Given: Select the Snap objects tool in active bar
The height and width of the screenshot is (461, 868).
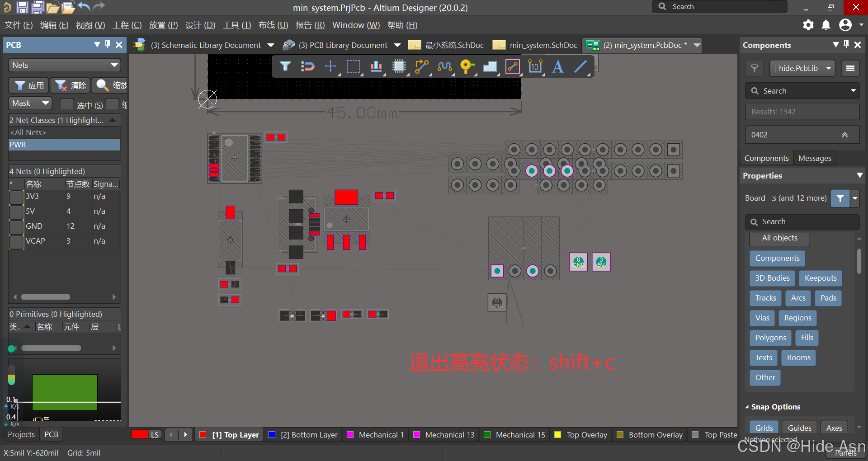Looking at the screenshot, I should (307, 66).
